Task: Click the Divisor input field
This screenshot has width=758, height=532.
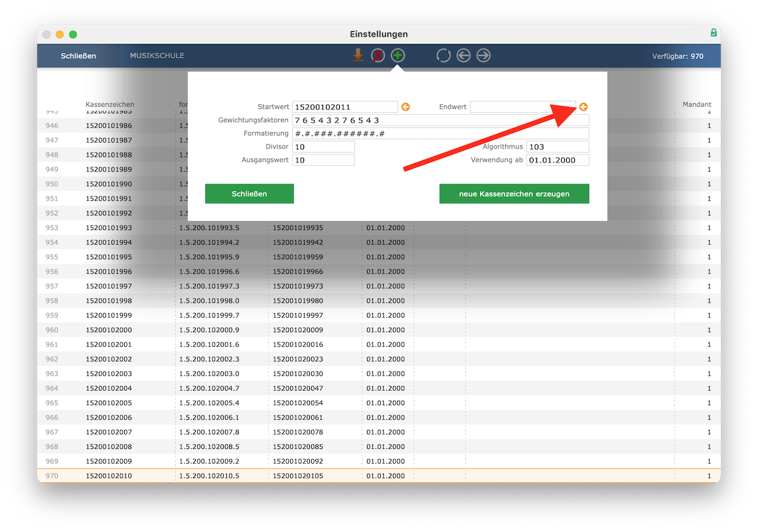Action: point(323,147)
